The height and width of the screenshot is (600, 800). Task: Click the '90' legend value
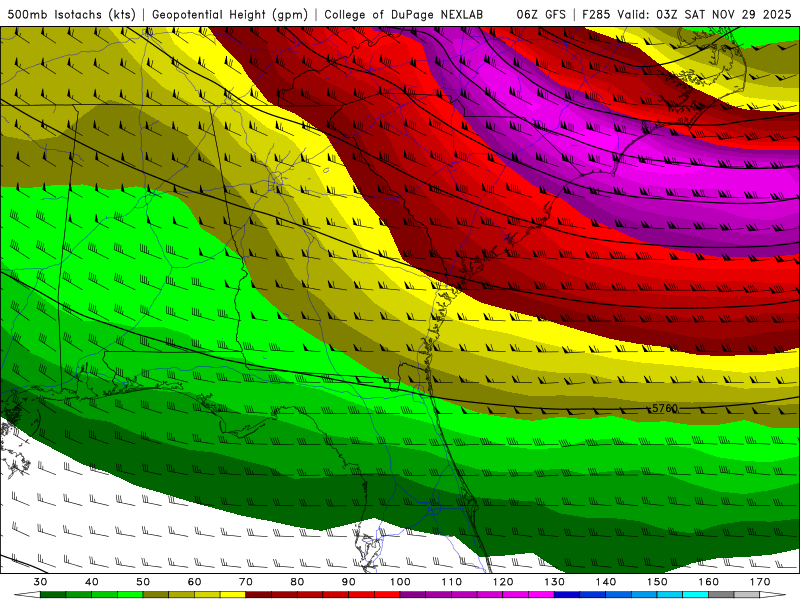pyautogui.click(x=348, y=582)
